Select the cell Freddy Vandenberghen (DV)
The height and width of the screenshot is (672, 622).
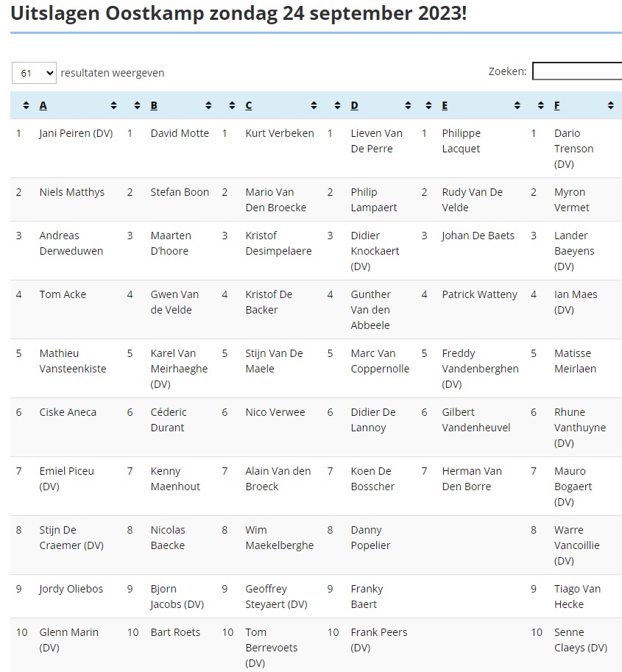click(480, 369)
